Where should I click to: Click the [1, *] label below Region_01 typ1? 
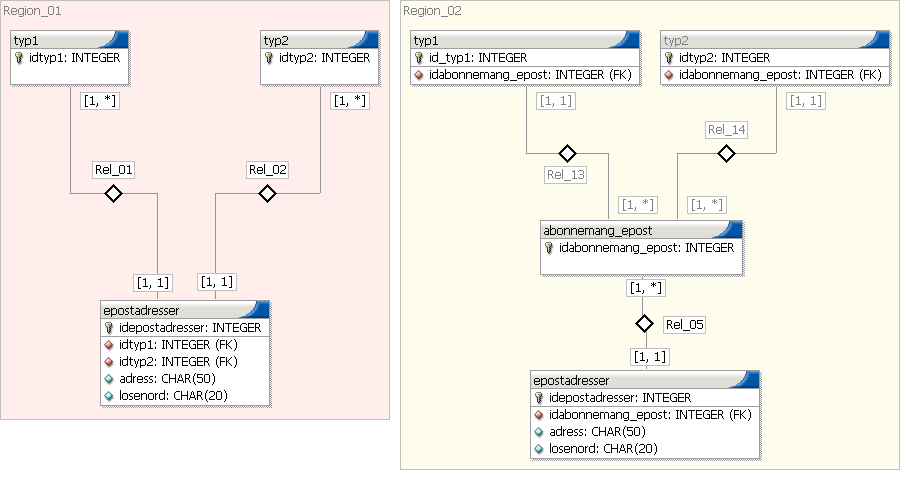[100, 100]
